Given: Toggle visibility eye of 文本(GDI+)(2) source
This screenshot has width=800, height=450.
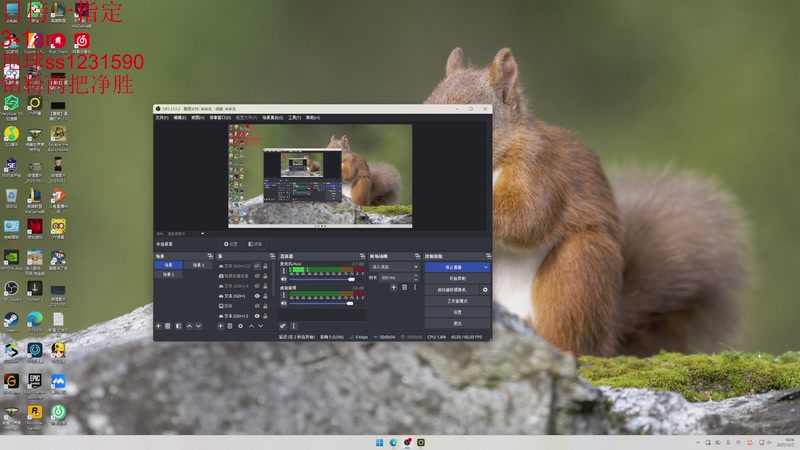Looking at the screenshot, I should [257, 266].
